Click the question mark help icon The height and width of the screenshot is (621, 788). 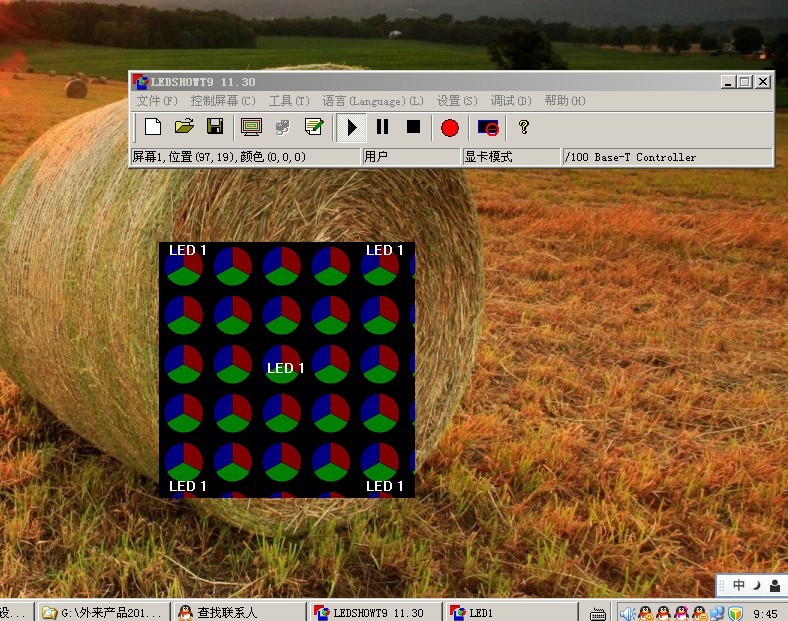(523, 127)
